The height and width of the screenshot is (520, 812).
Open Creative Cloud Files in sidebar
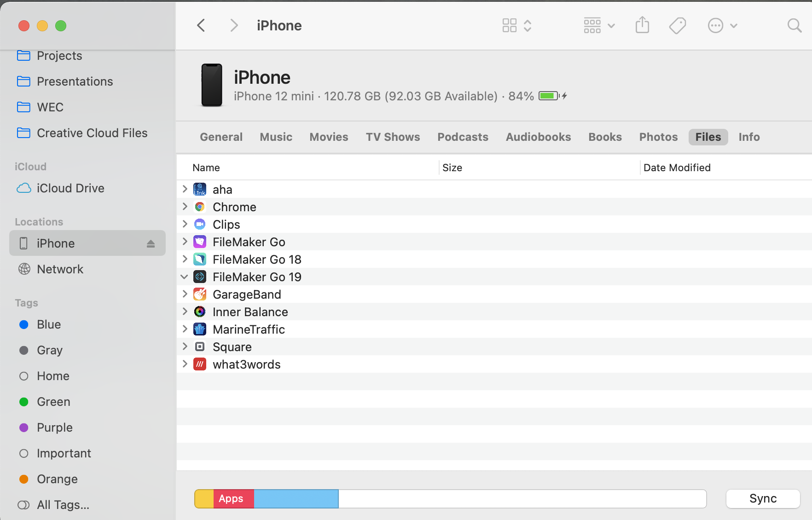pyautogui.click(x=82, y=133)
